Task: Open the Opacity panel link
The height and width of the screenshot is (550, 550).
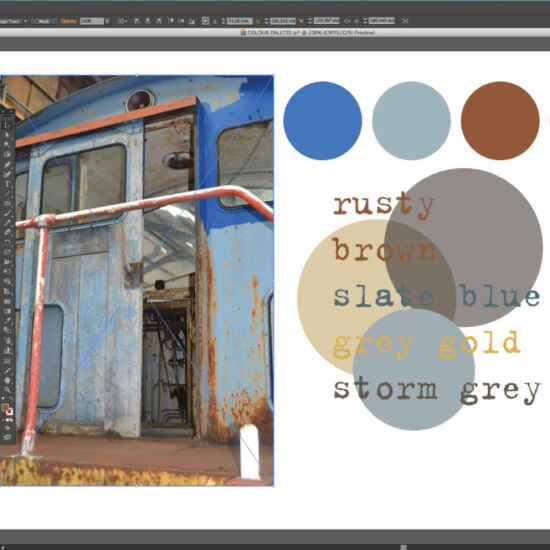Action: [x=68, y=21]
